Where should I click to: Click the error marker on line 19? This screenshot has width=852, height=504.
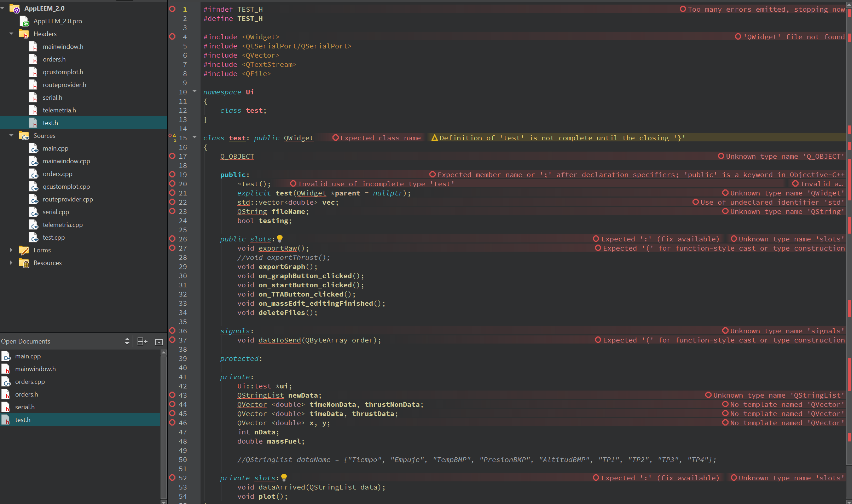pos(172,174)
